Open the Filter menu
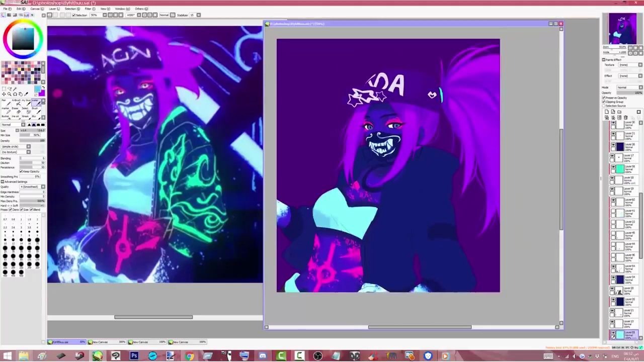 coord(90,9)
